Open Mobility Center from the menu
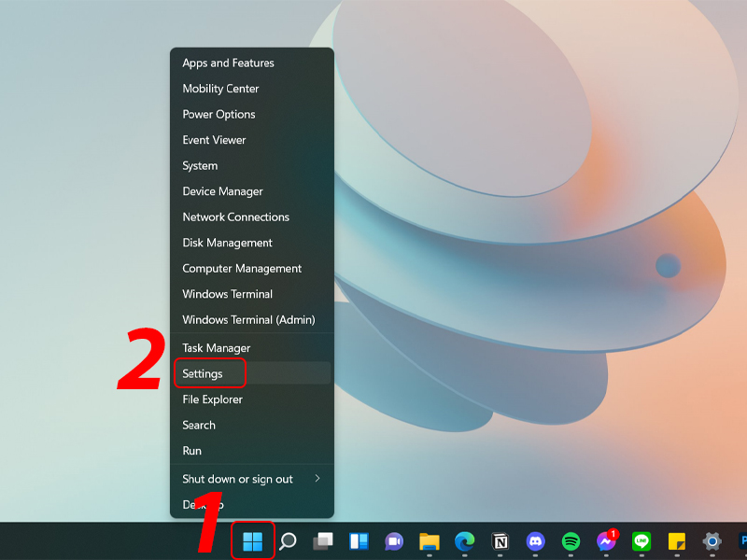 coord(251,89)
